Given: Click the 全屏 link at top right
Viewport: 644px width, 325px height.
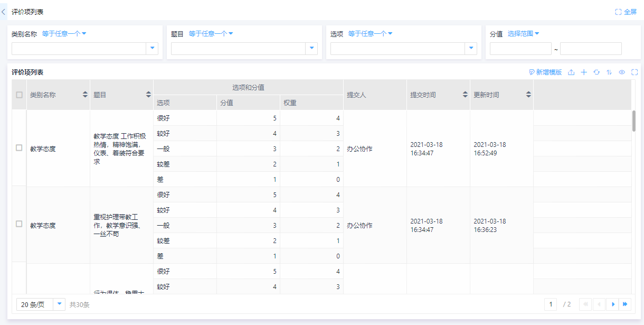Looking at the screenshot, I should click(x=626, y=12).
